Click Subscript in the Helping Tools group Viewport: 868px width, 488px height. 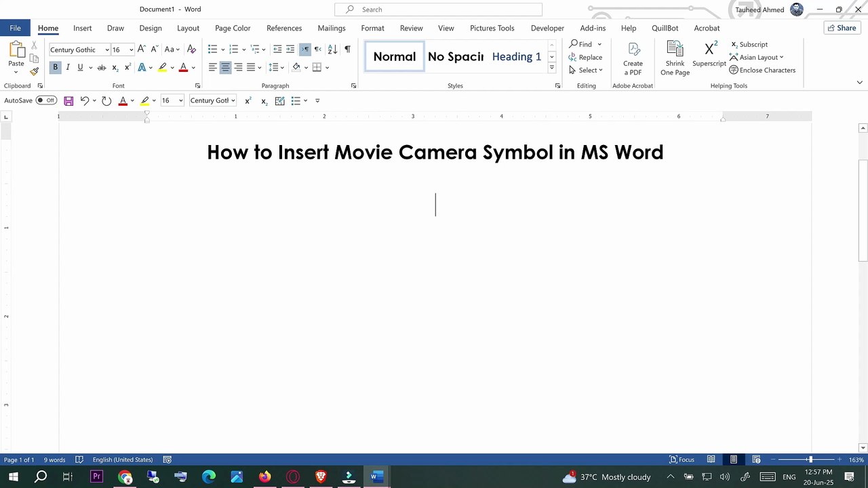749,45
